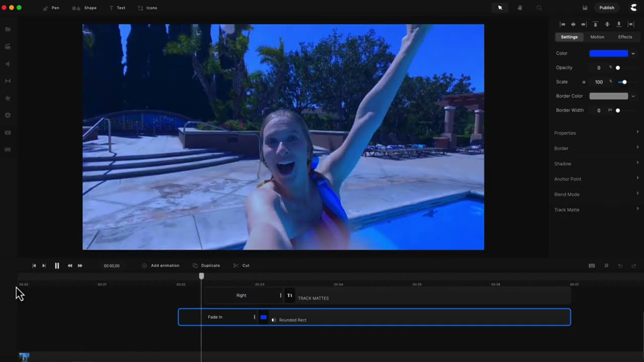Click the undo arrow in timeline toolbar

[x=620, y=265]
